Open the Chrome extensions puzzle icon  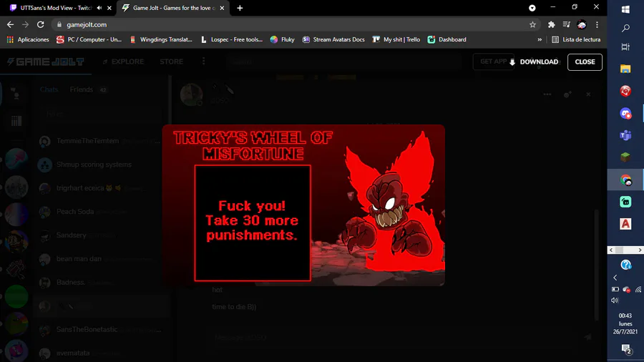coord(551,24)
